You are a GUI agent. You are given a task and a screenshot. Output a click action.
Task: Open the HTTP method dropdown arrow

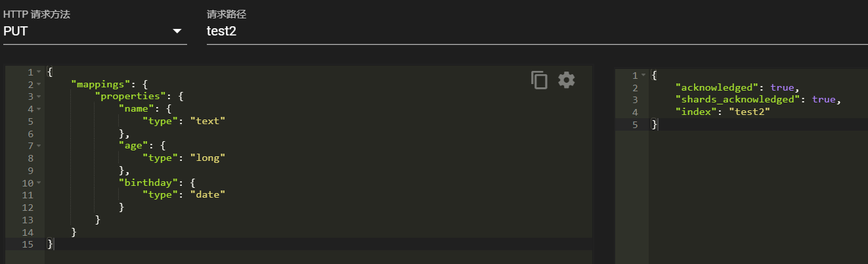pos(177,32)
